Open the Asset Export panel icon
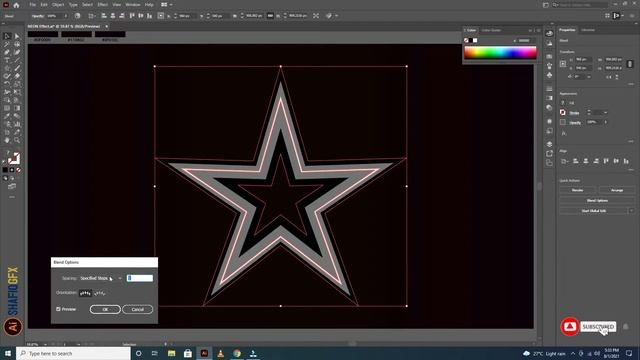The width and height of the screenshot is (640, 360). click(x=549, y=153)
